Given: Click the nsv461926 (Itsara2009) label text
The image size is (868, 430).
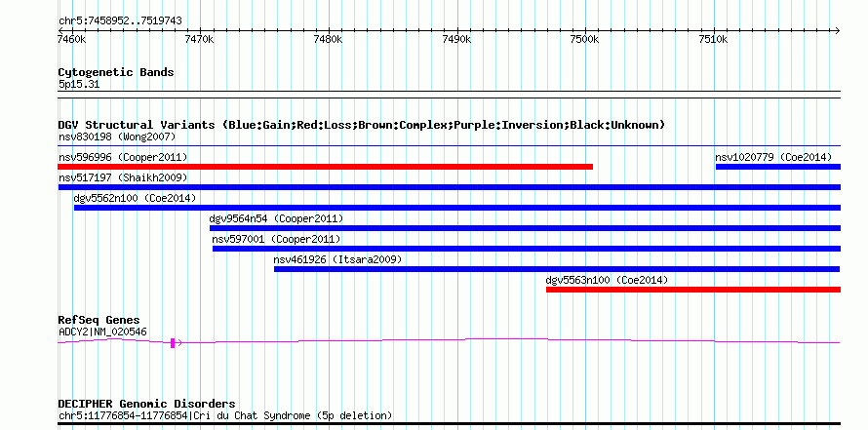Looking at the screenshot, I should 337,259.
